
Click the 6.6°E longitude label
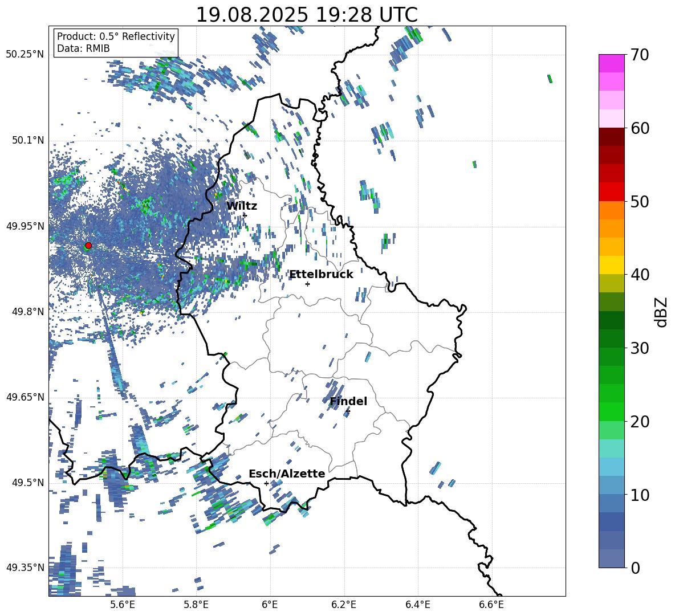point(491,605)
